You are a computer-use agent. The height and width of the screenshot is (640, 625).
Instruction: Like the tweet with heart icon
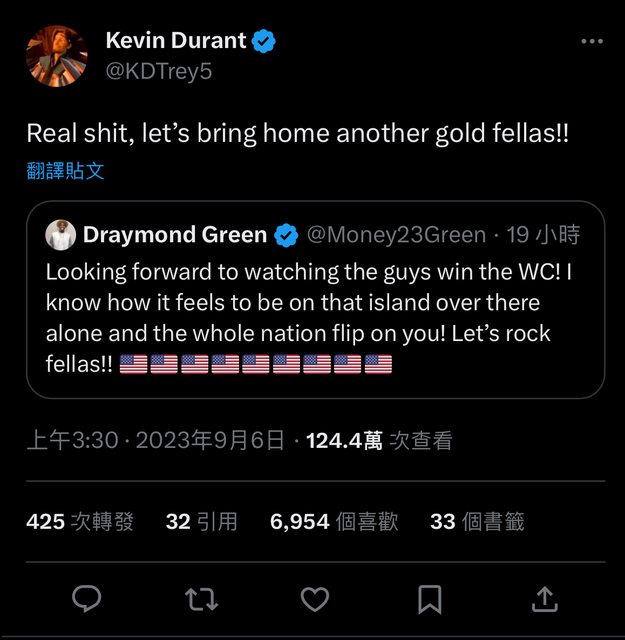coord(315,599)
